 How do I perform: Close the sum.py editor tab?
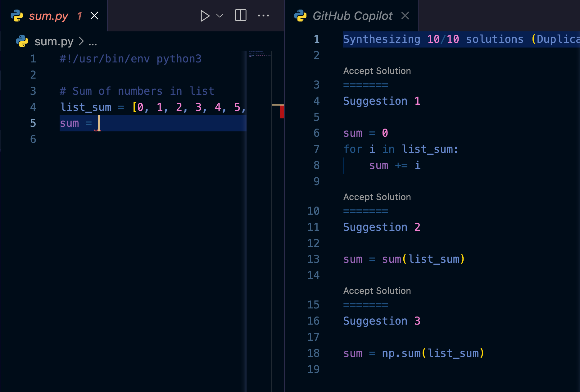click(94, 16)
